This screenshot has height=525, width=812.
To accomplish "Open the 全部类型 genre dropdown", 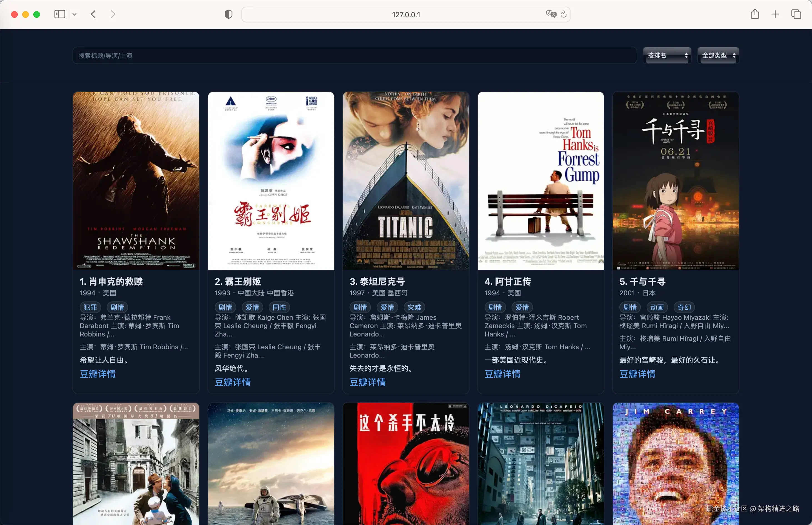I will coord(718,56).
